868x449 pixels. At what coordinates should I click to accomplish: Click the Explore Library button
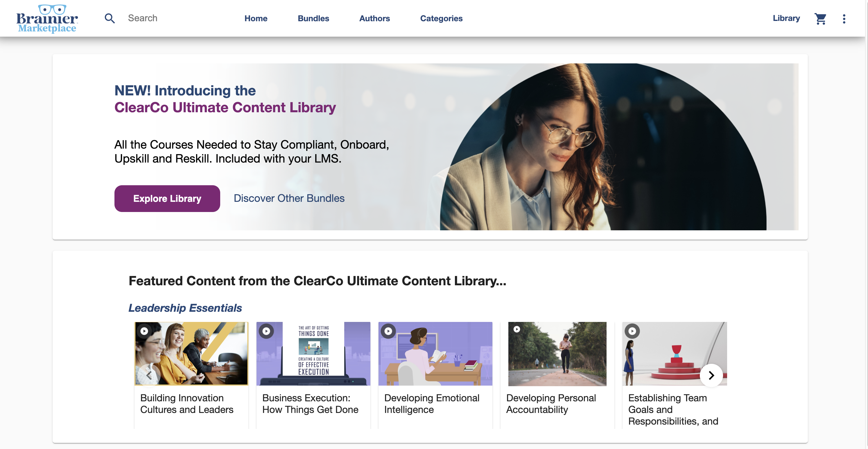(167, 198)
